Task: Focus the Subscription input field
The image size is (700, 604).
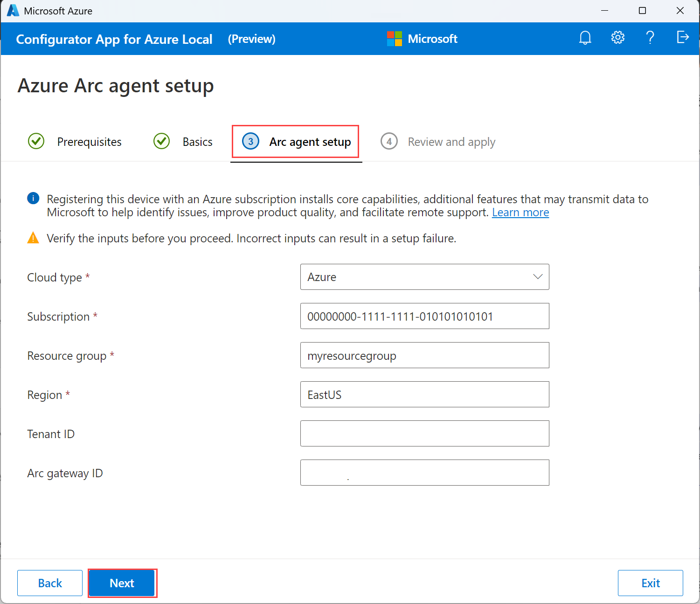Action: (424, 316)
